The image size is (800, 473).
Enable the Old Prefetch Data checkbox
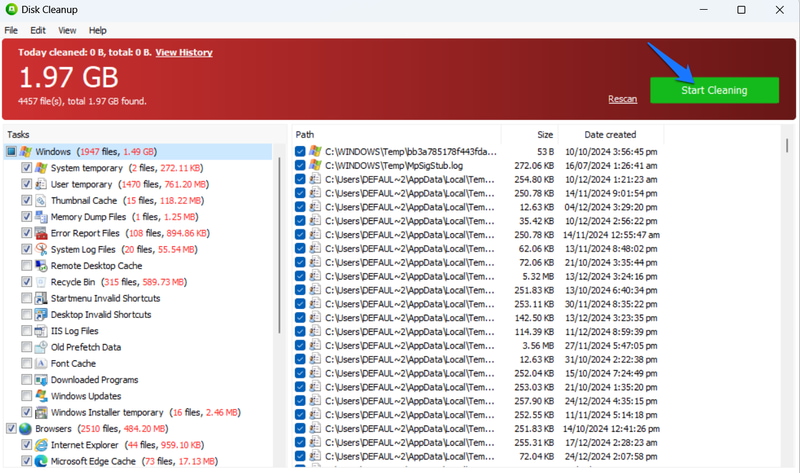[27, 347]
